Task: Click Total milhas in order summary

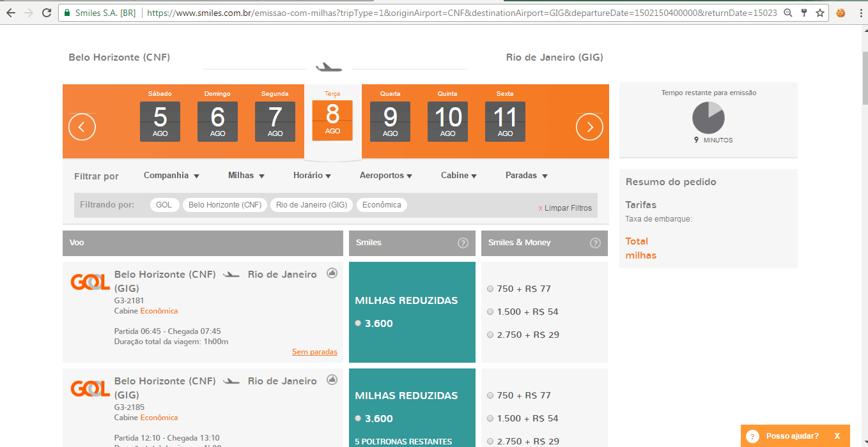Action: (641, 248)
